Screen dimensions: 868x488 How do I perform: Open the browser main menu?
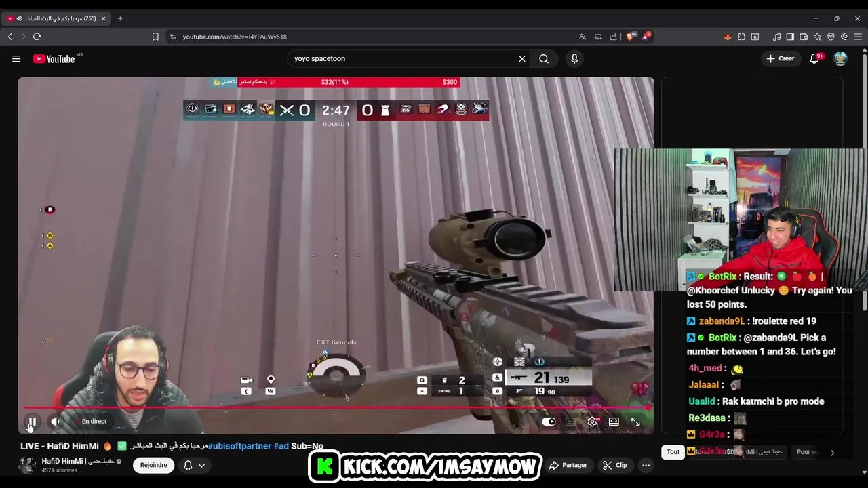859,37
